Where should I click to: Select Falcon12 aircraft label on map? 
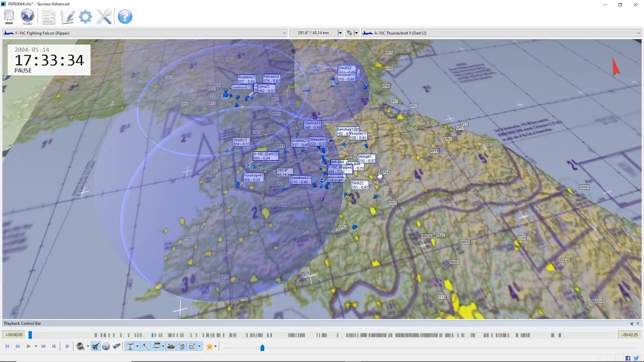pyautogui.click(x=271, y=78)
